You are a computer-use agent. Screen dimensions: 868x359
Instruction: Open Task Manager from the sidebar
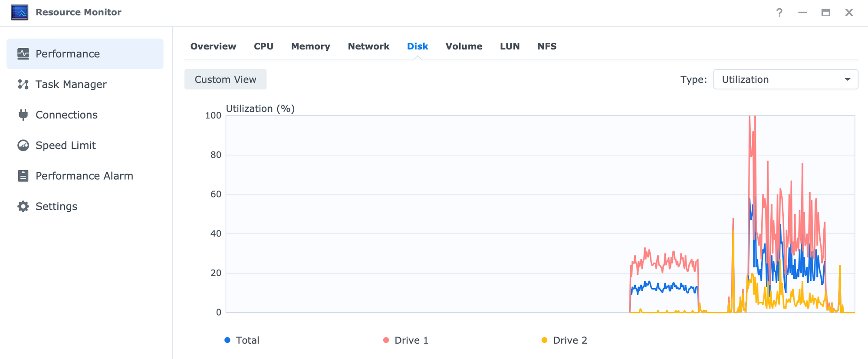tap(85, 84)
